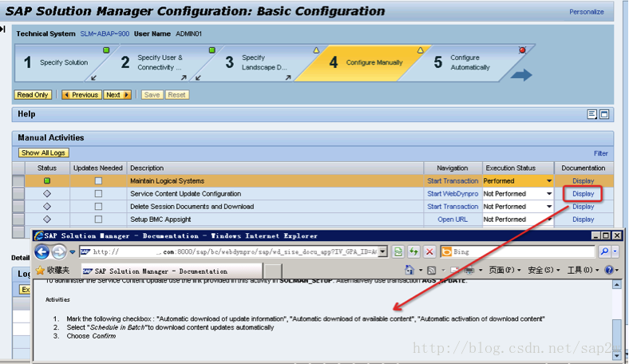Click status diamond for Setup BMC Appsight
The image size is (629, 364).
[x=47, y=220]
